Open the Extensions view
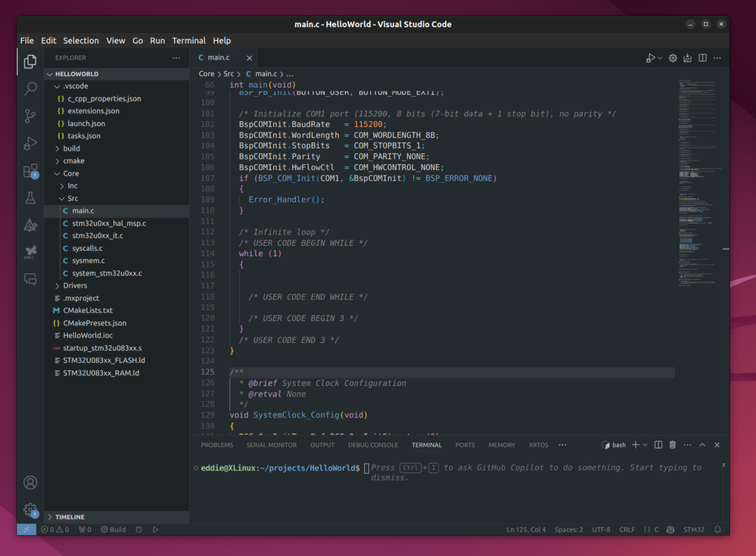756x556 pixels. point(30,171)
